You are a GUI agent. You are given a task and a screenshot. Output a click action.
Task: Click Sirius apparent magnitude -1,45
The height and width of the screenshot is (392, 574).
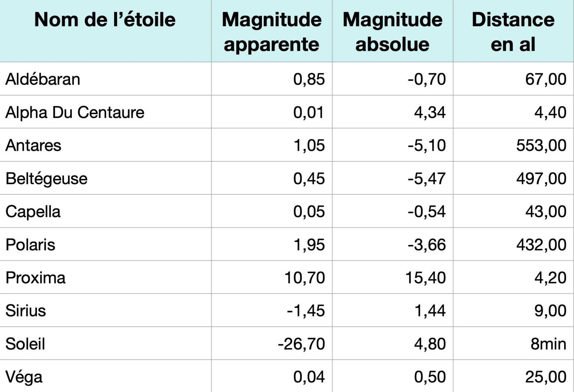click(306, 311)
